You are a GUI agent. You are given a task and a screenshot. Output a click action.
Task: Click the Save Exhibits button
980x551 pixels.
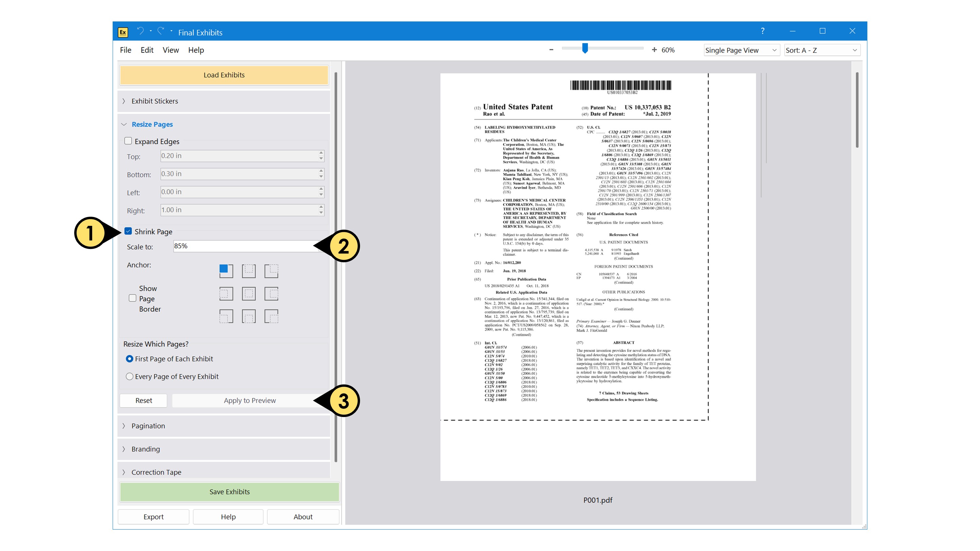pyautogui.click(x=229, y=492)
